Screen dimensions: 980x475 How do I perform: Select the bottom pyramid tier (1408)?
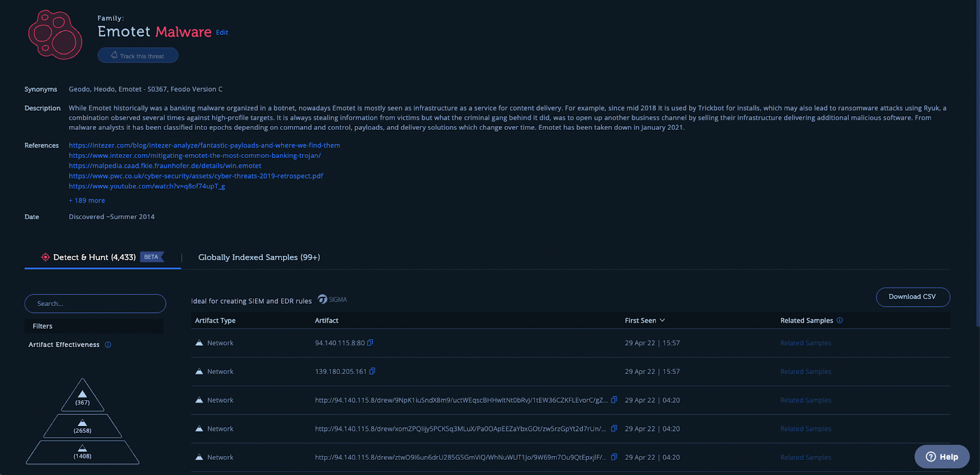coord(83,452)
